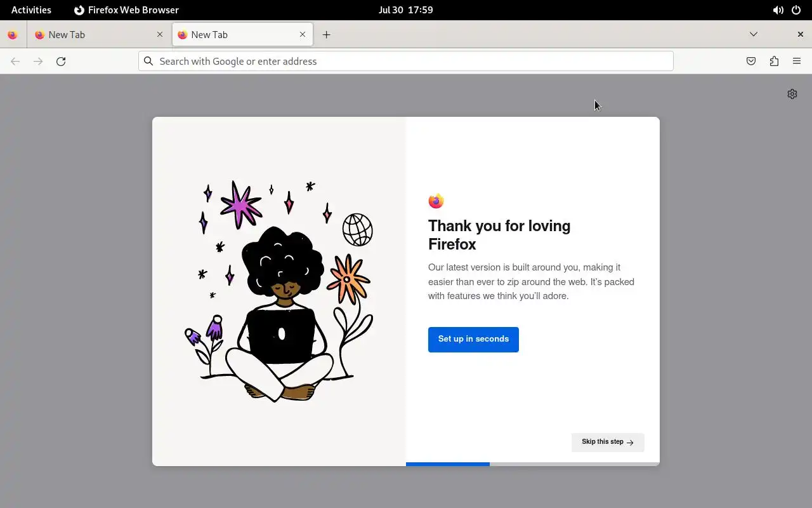Select the active second New Tab

(x=242, y=35)
